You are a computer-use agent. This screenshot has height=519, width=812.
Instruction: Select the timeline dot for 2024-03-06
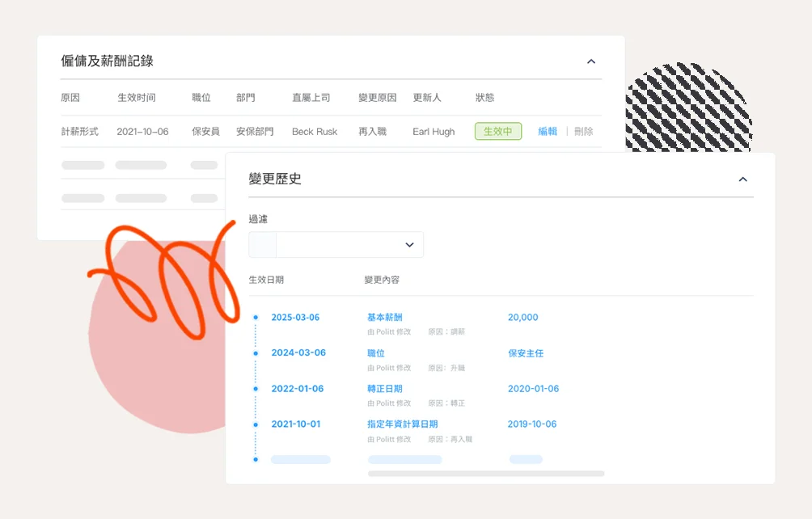coord(256,353)
